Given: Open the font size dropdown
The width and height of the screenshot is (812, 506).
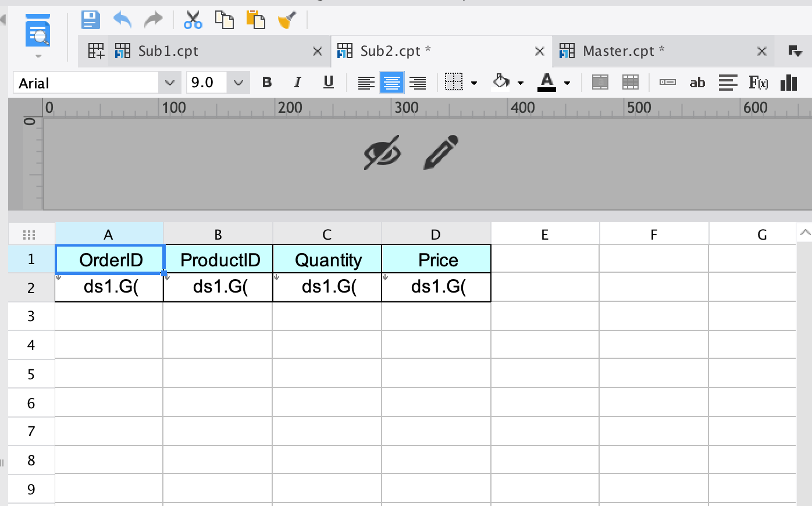Looking at the screenshot, I should pos(238,83).
